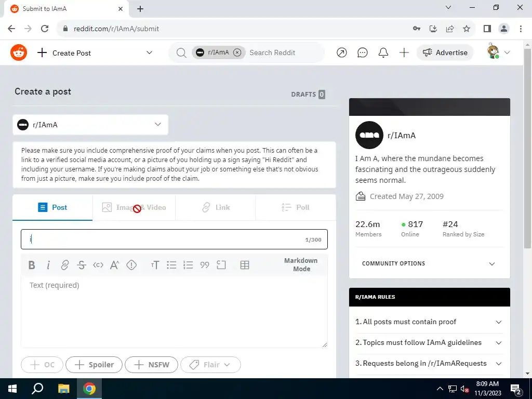Open Chrome three-dot menu

521,29
